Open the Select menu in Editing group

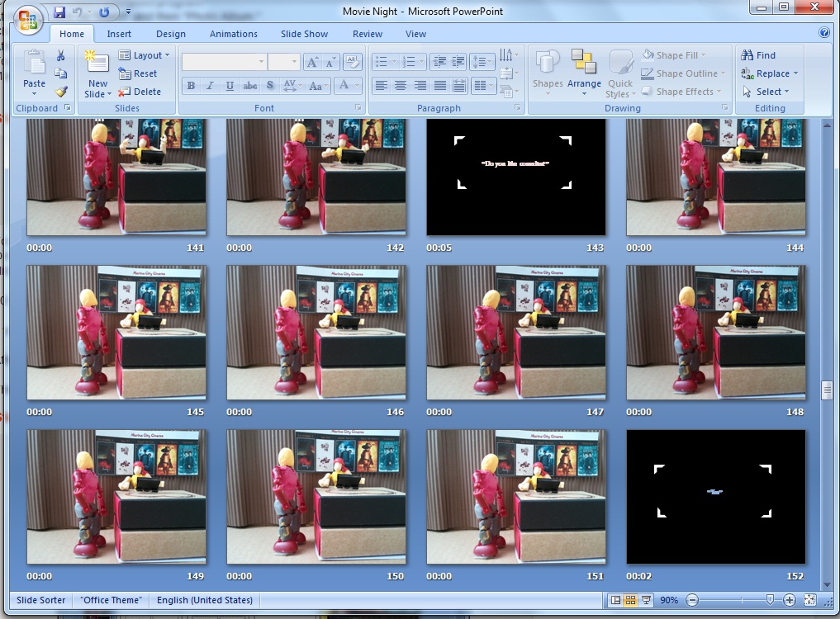pos(767,91)
